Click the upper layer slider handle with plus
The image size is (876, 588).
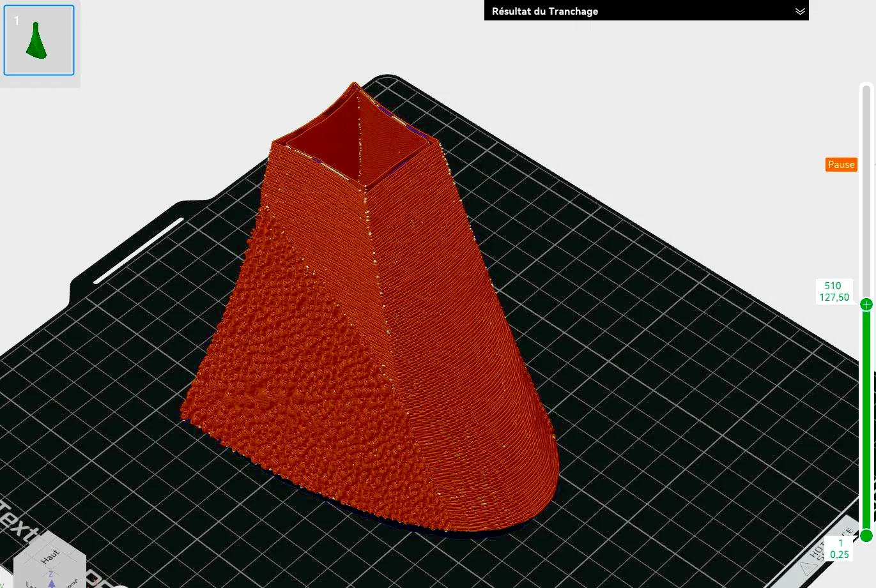pos(866,305)
